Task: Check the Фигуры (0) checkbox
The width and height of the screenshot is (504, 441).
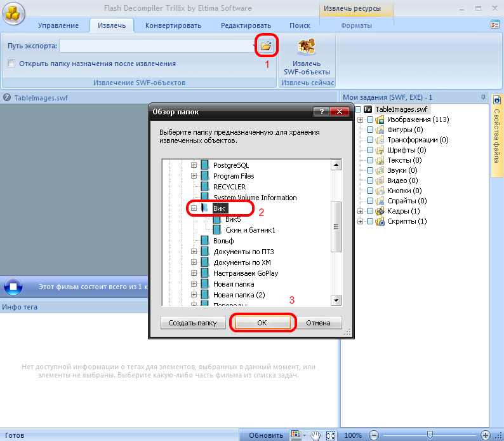Action: pyautogui.click(x=370, y=130)
